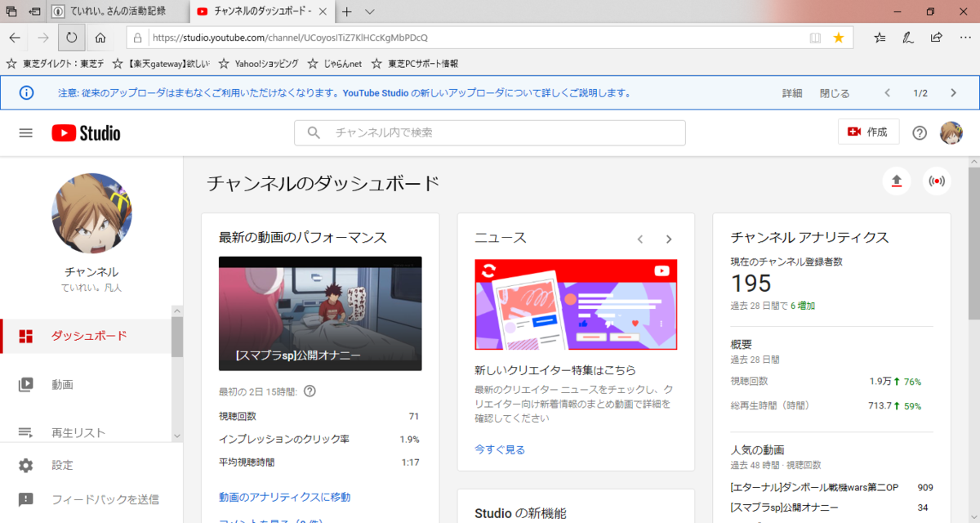Open Settings (設定) gear in sidebar
Viewport: 980px width, 523px height.
click(x=26, y=465)
